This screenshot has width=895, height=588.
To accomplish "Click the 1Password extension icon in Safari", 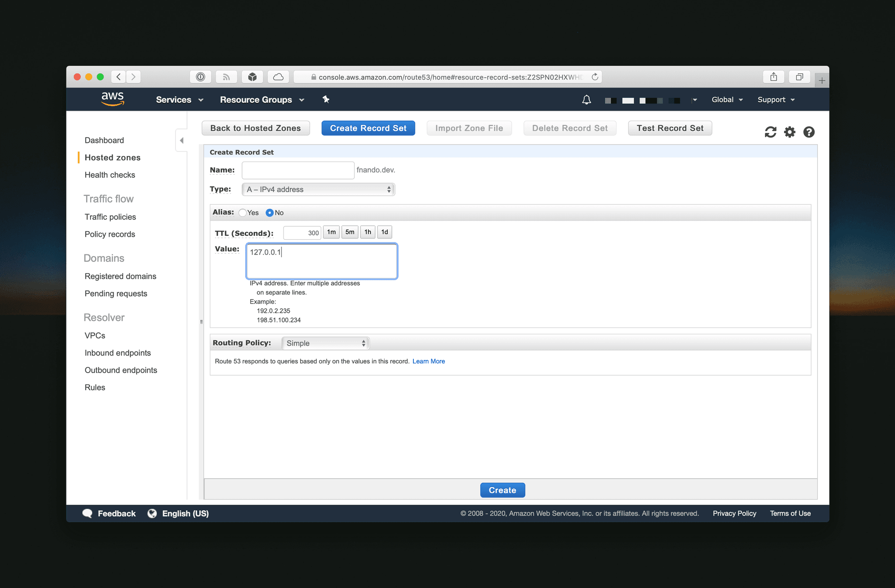I will [x=200, y=76].
